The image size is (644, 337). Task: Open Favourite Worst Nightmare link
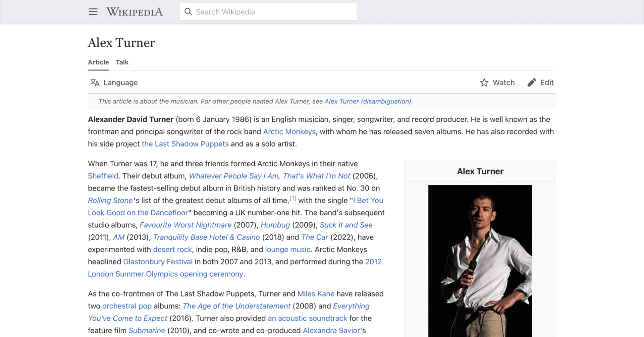[x=185, y=225]
